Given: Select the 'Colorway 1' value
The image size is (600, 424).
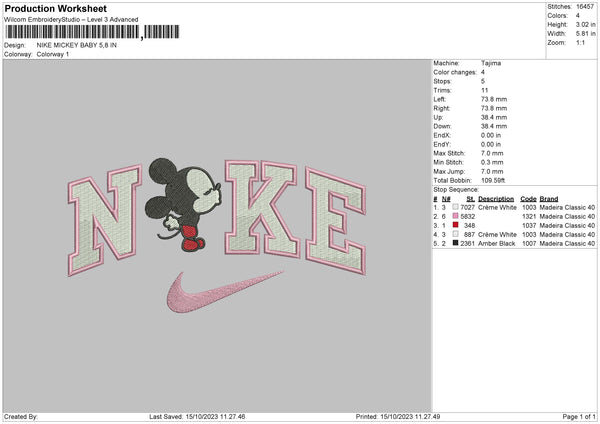Looking at the screenshot, I should 53,54.
